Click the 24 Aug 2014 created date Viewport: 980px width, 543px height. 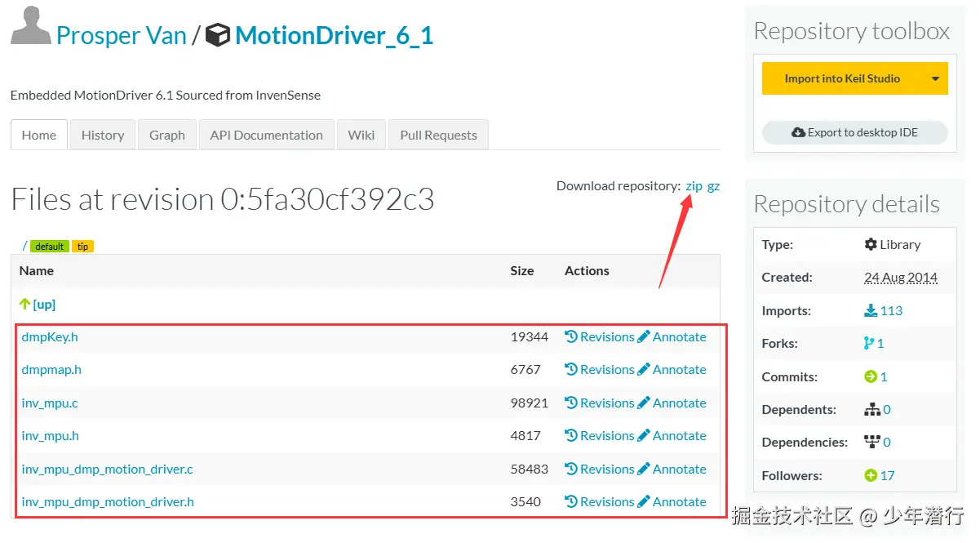pyautogui.click(x=901, y=277)
